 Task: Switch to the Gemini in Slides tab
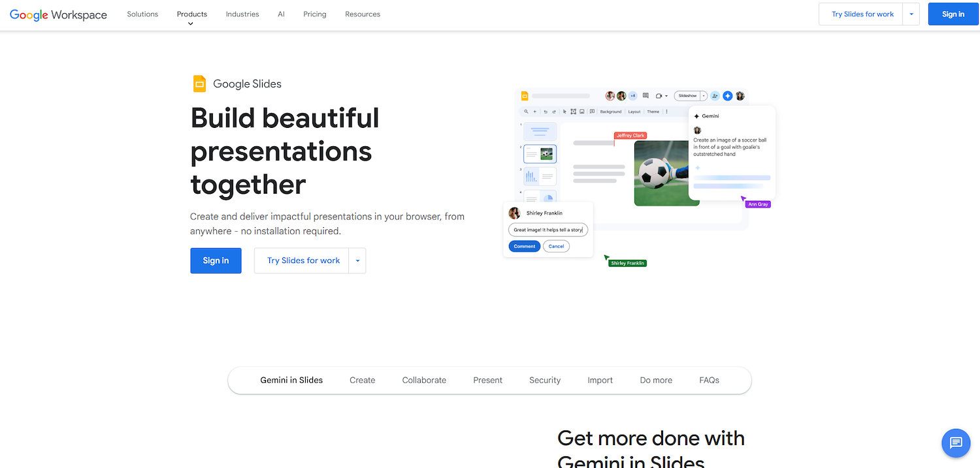click(x=291, y=380)
